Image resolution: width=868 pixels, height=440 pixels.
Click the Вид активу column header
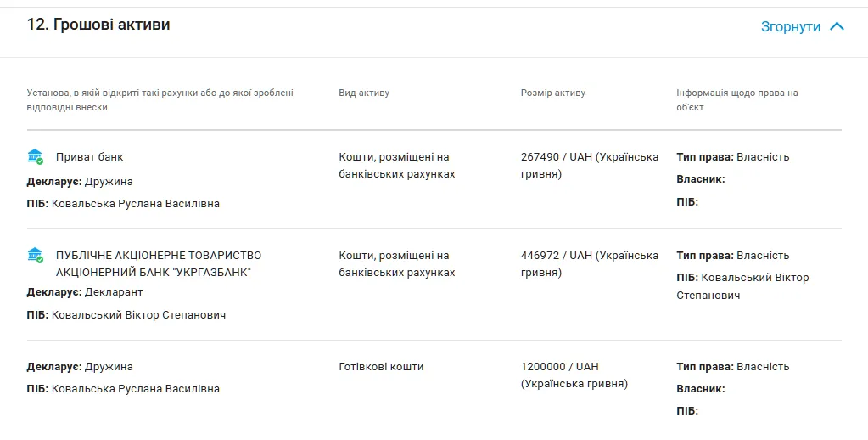click(364, 93)
